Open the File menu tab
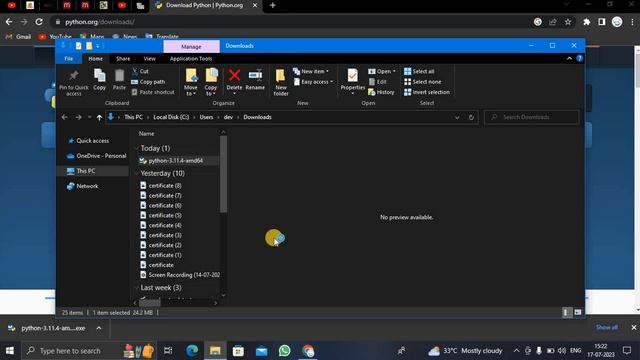 pyautogui.click(x=69, y=58)
